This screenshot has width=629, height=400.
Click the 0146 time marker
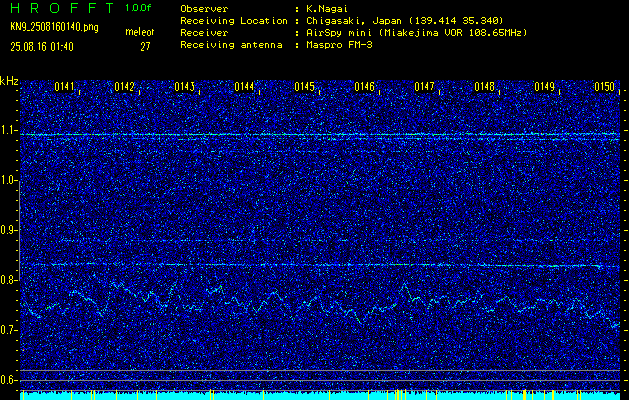(x=364, y=87)
